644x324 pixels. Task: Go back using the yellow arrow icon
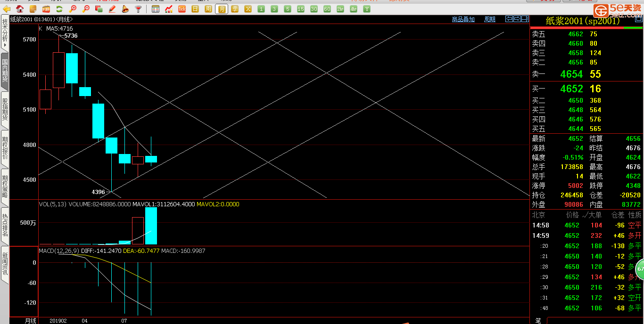(7, 9)
